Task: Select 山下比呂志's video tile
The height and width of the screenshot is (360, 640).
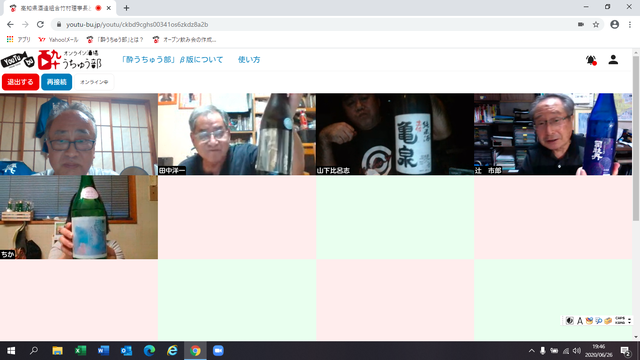Action: 395,134
